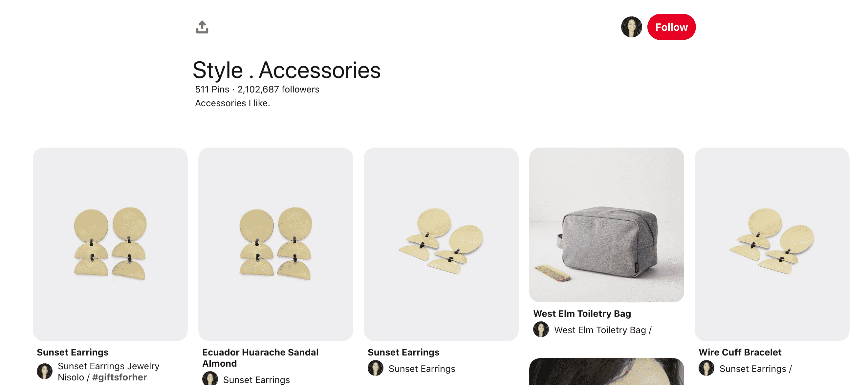Open the #giftsforher hashtag link

coord(119,377)
